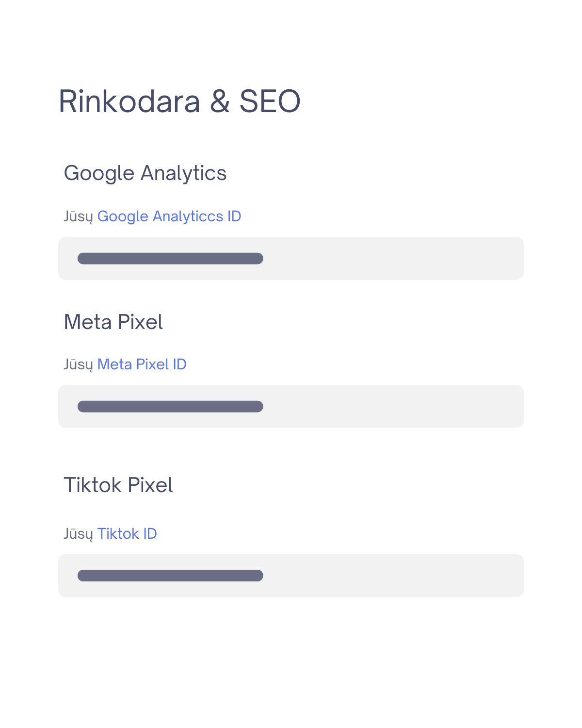The width and height of the screenshot is (582, 728).
Task: Click the masked value in Meta Pixel field
Action: pos(170,406)
